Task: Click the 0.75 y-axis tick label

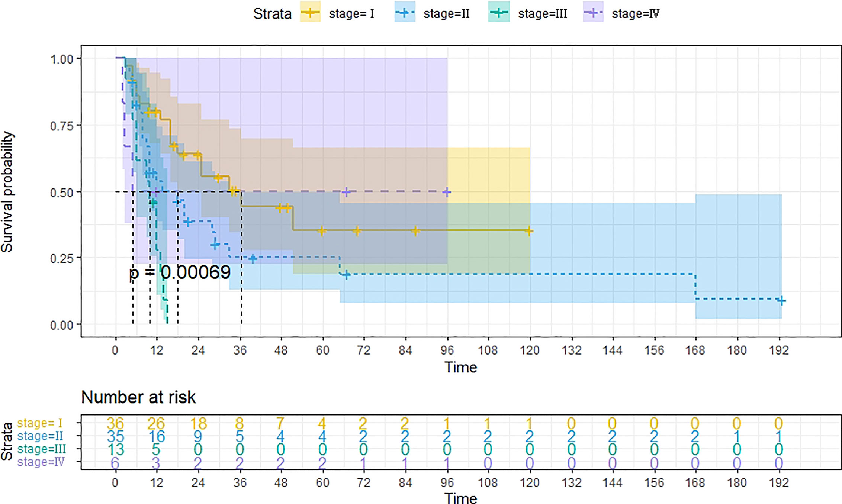Action: [x=61, y=126]
